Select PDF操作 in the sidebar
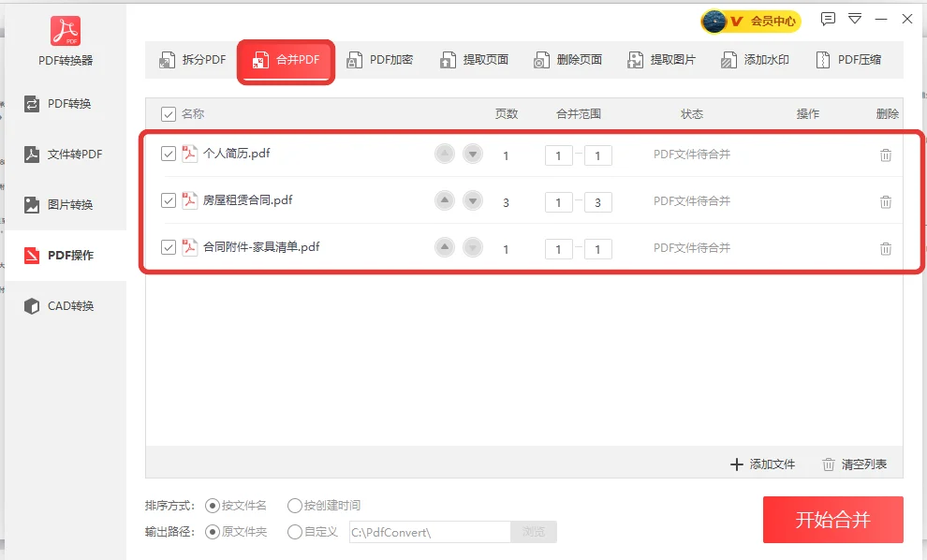Image resolution: width=927 pixels, height=560 pixels. [x=66, y=256]
